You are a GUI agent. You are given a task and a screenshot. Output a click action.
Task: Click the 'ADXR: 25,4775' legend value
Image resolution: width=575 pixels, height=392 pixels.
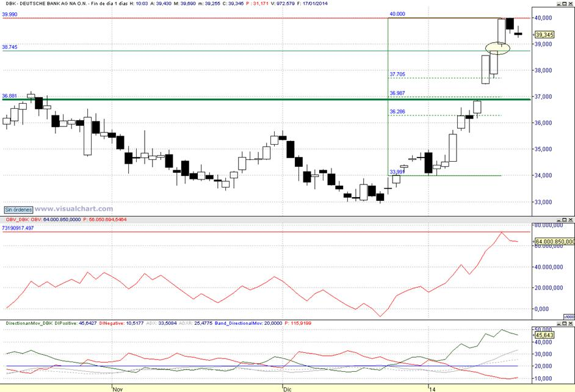[x=196, y=324]
